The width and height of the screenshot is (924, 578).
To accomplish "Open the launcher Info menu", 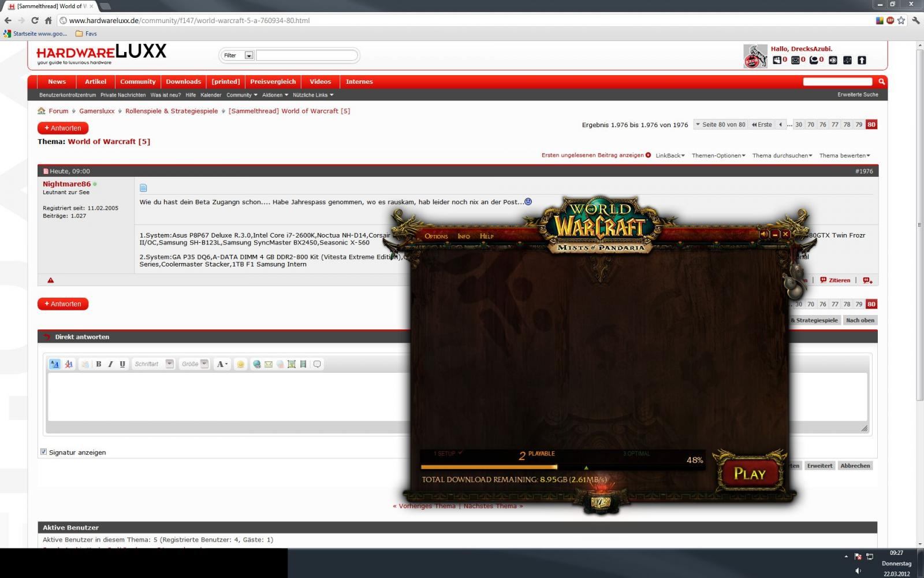I will click(463, 236).
